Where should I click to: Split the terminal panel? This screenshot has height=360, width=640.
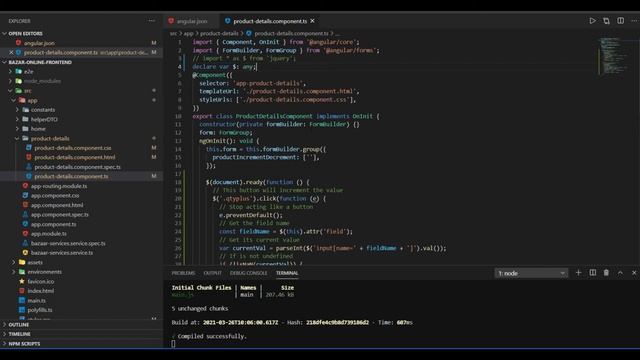(592, 273)
